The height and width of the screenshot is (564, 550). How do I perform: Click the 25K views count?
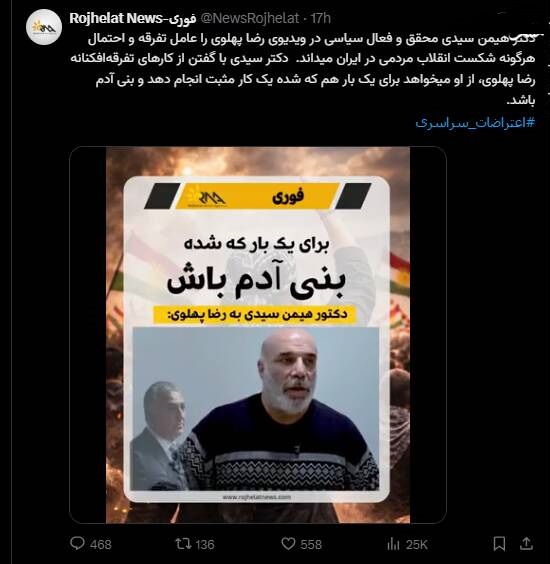coord(416,544)
